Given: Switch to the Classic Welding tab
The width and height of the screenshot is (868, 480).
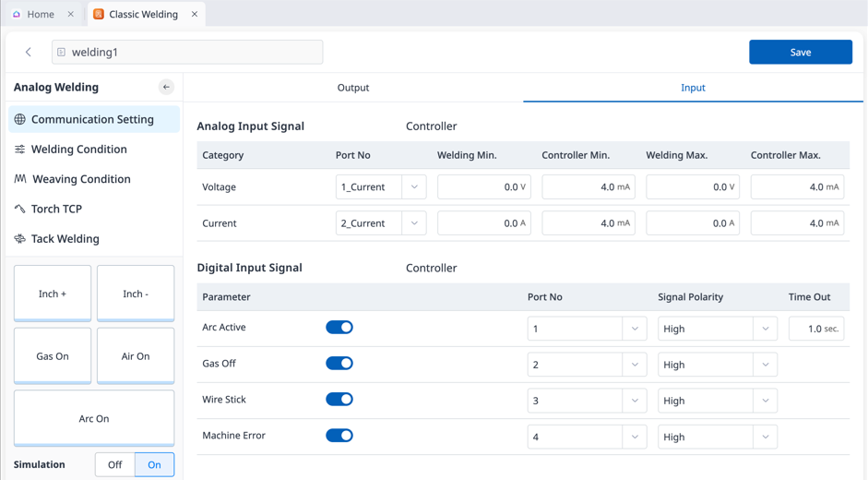Looking at the screenshot, I should coord(143,15).
